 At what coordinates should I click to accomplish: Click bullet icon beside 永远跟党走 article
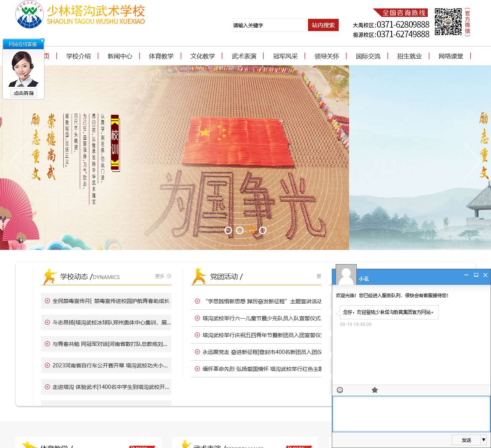197,352
